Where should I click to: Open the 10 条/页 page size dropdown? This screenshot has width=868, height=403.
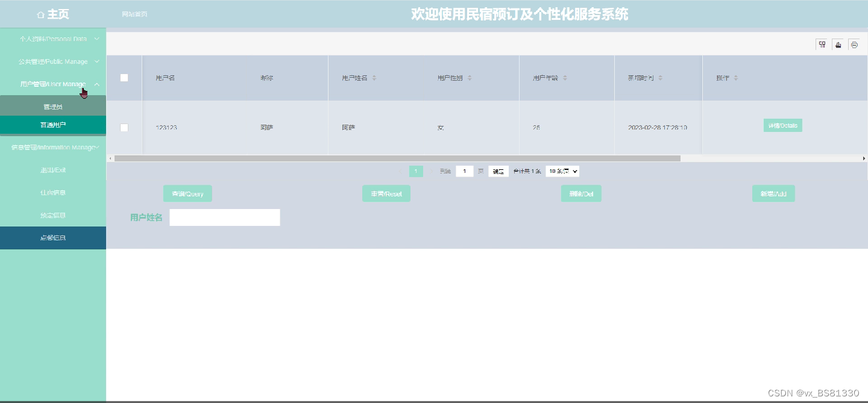562,171
